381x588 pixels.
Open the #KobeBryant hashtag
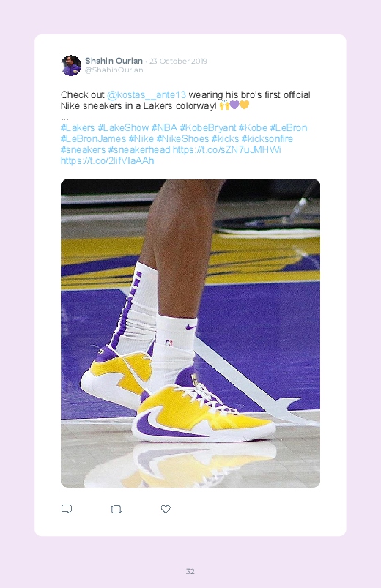(x=208, y=128)
